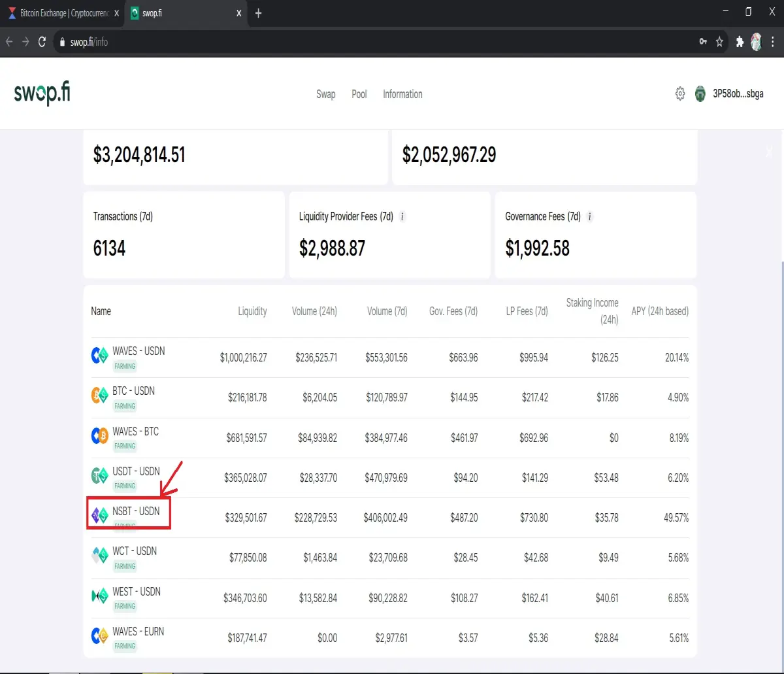View site info via the padlock icon
Viewport: 784px width, 674px height.
pyautogui.click(x=63, y=42)
